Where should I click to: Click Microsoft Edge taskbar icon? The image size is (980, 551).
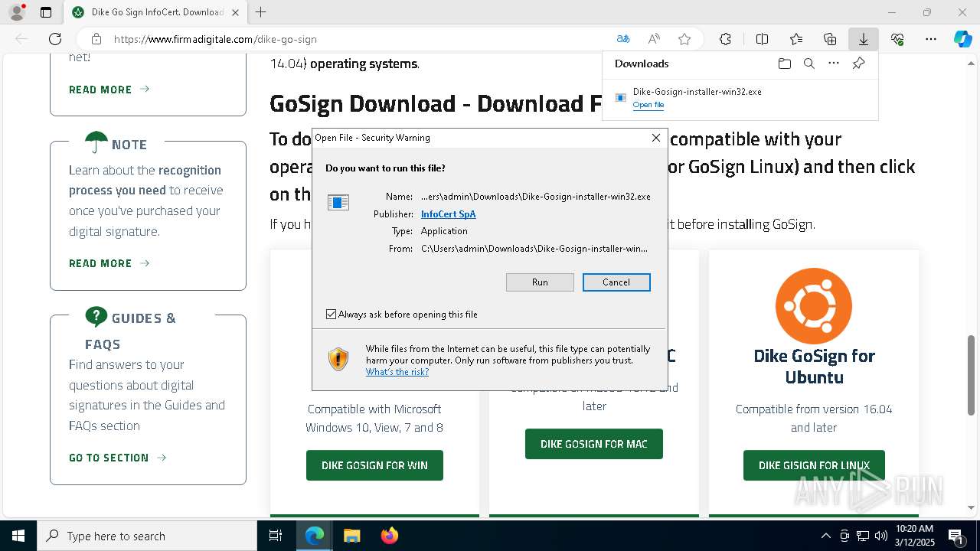coord(315,536)
